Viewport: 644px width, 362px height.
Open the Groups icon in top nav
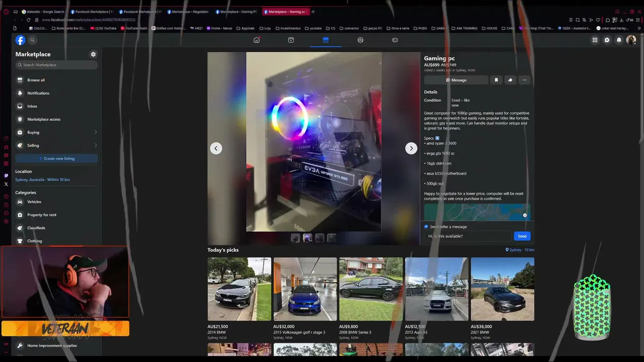tap(360, 40)
